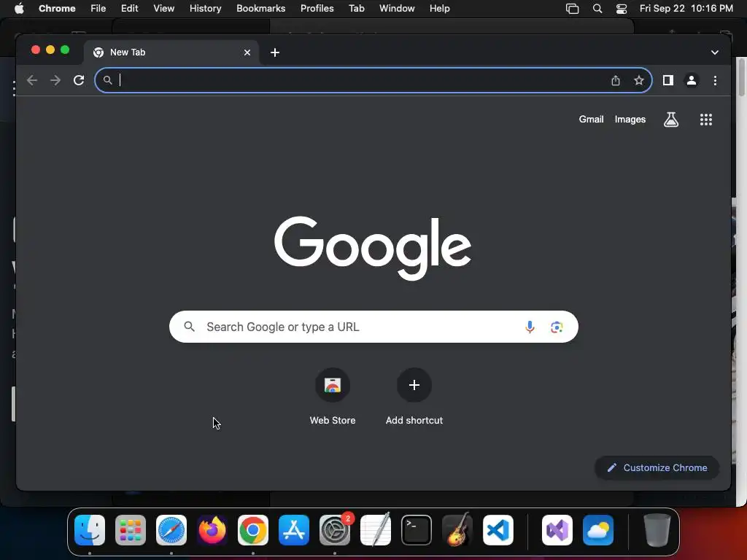
Task: Open Finder from the Dock
Action: pyautogui.click(x=90, y=530)
